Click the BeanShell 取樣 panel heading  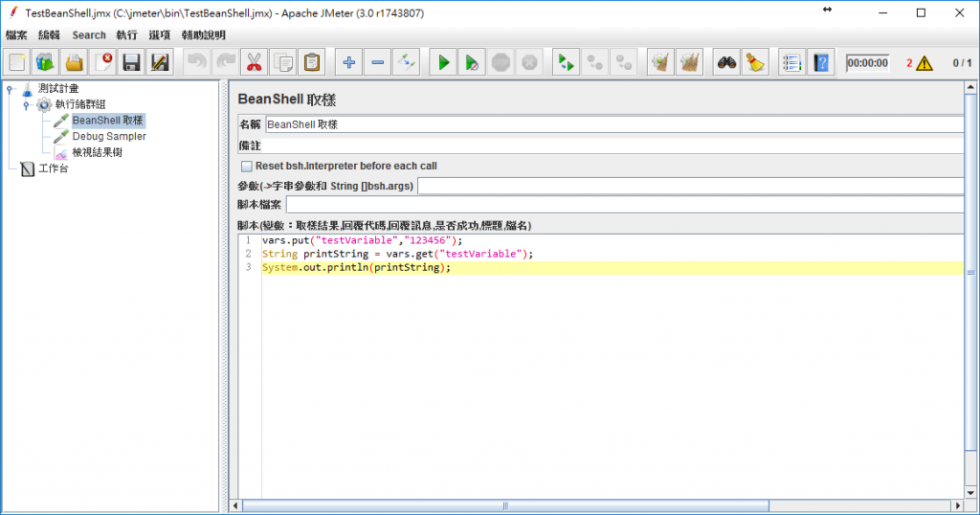287,100
